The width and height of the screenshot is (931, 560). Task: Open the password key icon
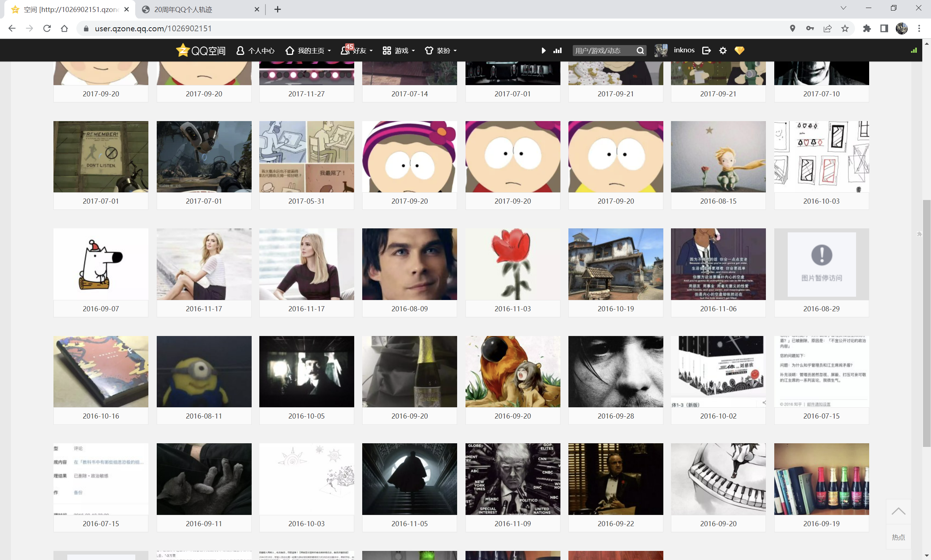tap(810, 28)
